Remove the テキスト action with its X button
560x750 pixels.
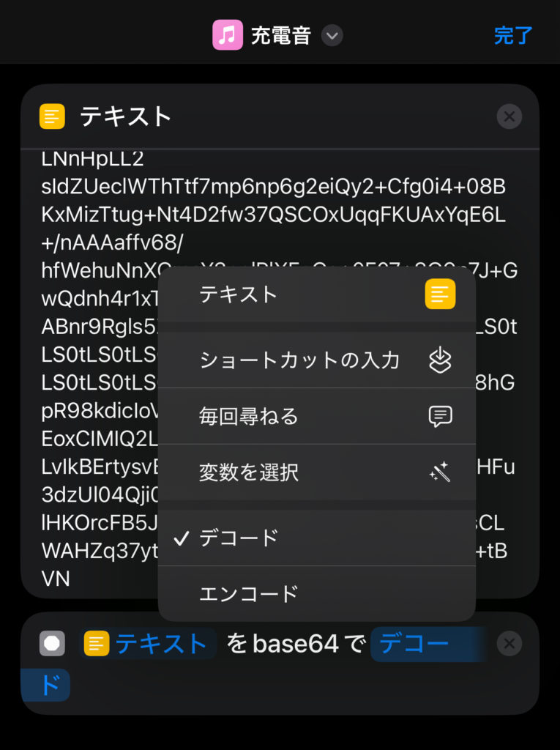click(509, 116)
